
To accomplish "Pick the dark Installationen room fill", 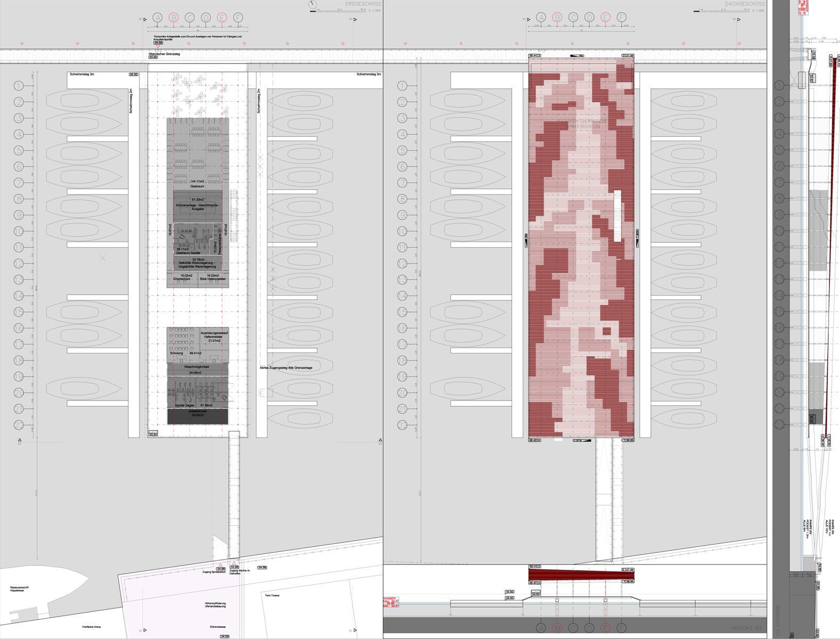I will 197,417.
